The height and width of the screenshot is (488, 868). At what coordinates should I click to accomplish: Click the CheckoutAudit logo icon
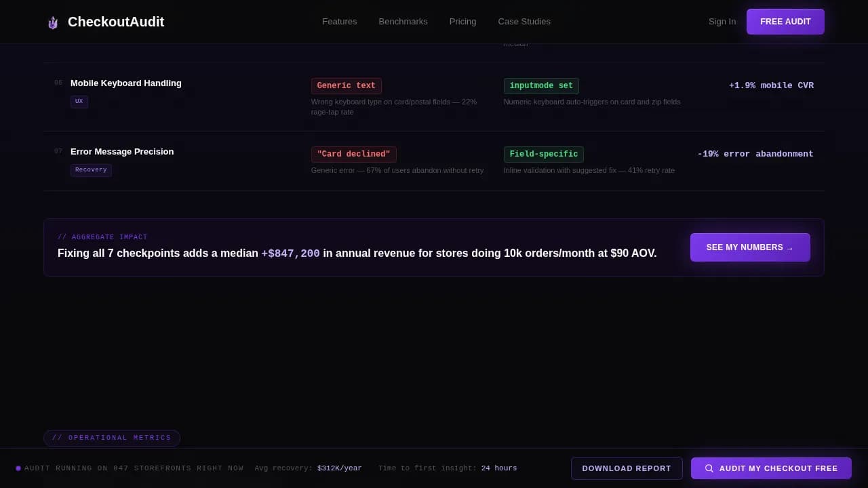pyautogui.click(x=53, y=22)
